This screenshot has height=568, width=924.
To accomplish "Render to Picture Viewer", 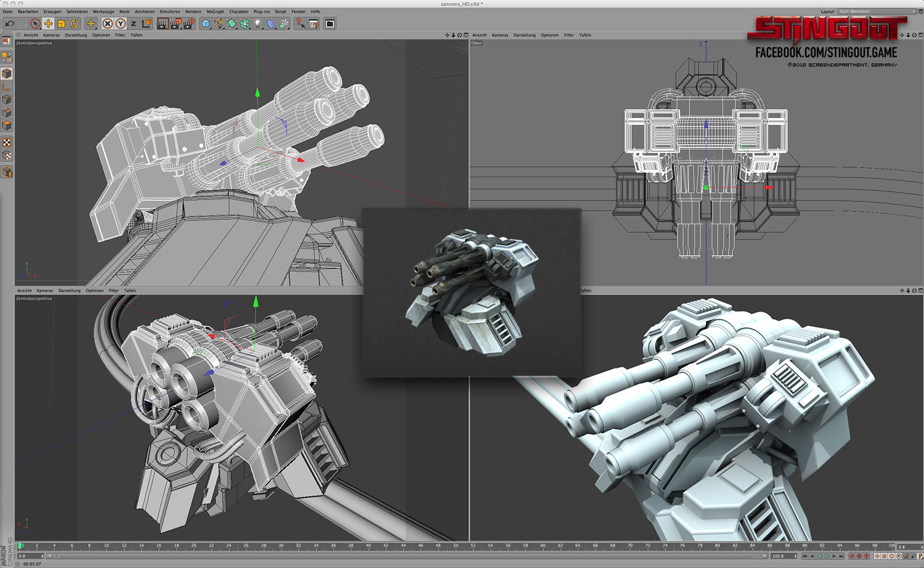I will pos(175,23).
